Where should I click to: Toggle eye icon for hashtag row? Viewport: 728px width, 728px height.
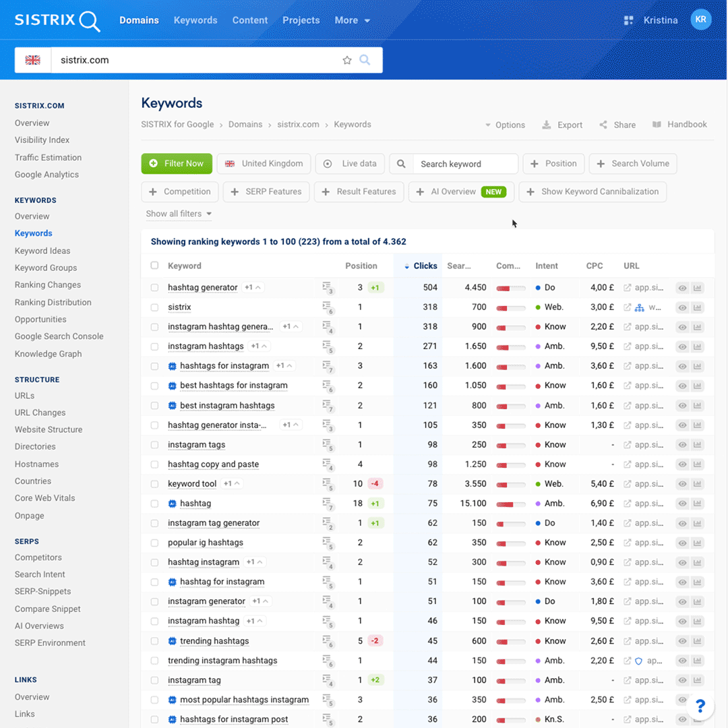[682, 504]
